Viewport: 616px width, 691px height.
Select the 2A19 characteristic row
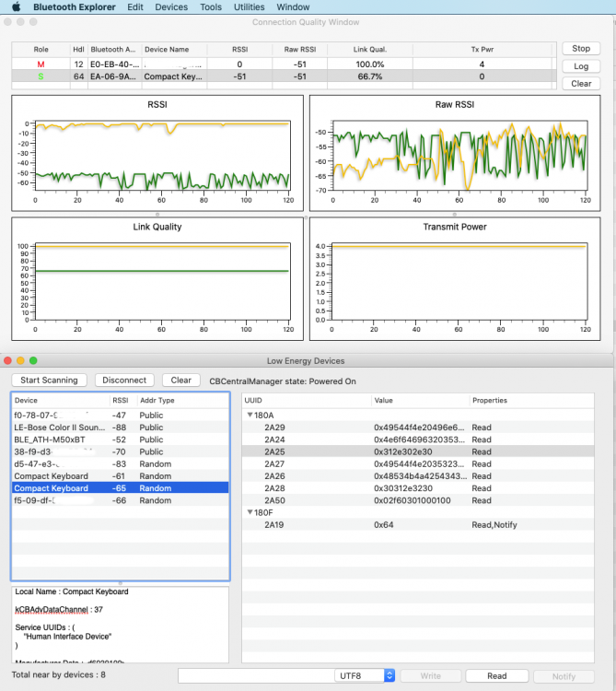click(x=368, y=523)
